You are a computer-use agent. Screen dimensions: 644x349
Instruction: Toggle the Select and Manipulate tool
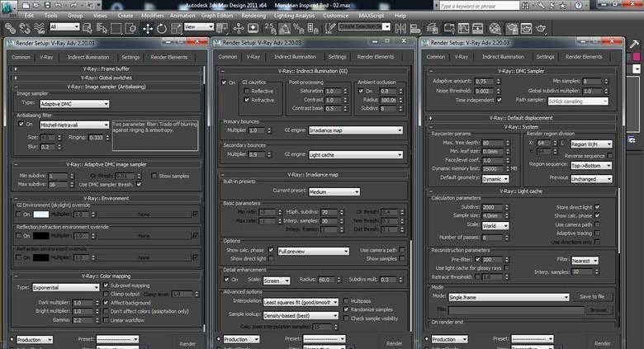tap(239, 28)
